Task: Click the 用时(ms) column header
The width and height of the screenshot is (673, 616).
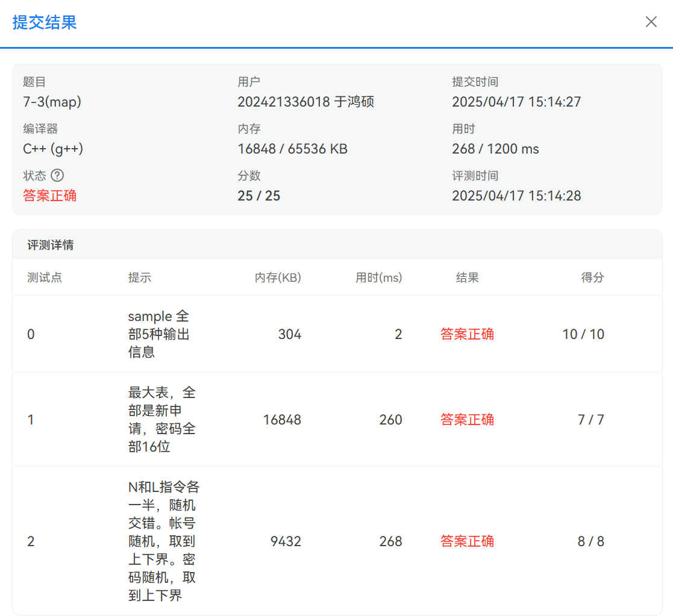Action: [x=378, y=278]
